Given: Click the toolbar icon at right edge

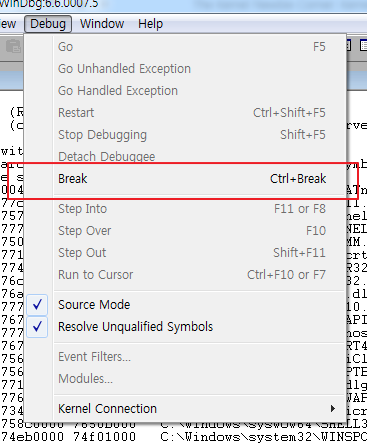Looking at the screenshot, I should point(363,46).
